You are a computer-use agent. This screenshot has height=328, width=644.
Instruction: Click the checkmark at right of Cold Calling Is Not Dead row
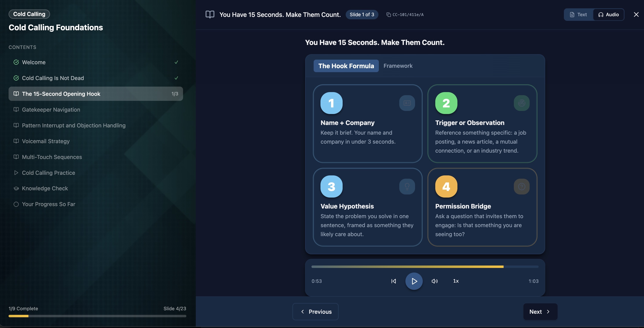pyautogui.click(x=176, y=78)
